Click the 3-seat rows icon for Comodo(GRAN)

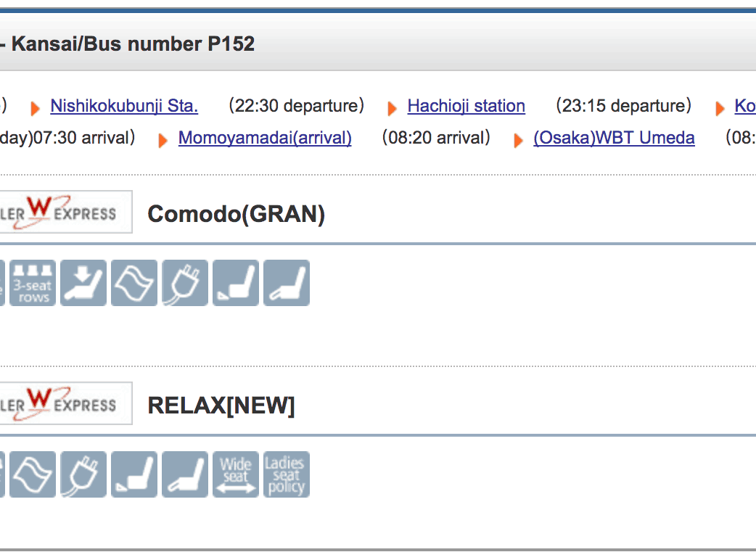[x=33, y=283]
